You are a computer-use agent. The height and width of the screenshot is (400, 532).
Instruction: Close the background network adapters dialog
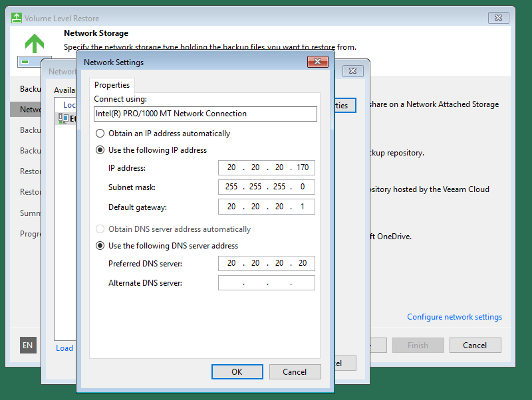click(353, 71)
